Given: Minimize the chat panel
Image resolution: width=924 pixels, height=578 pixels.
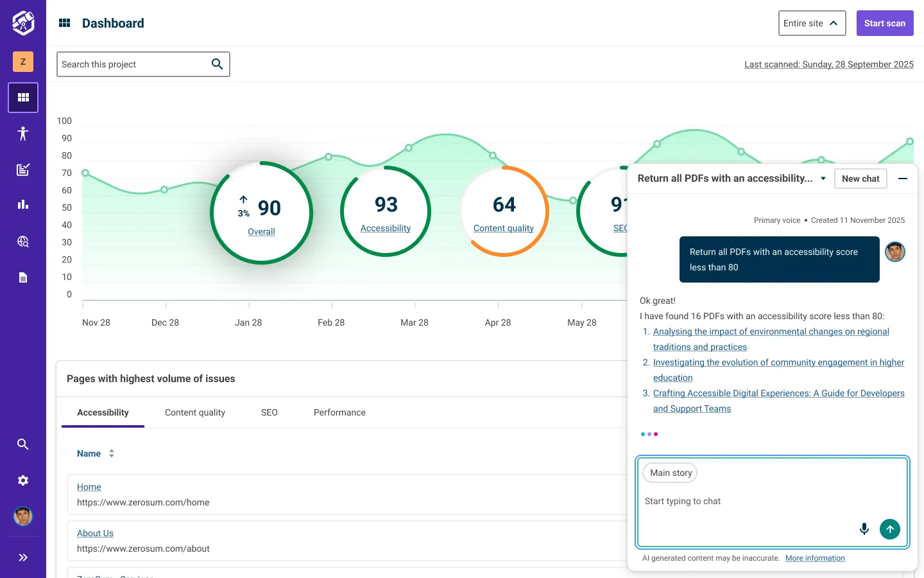Looking at the screenshot, I should pos(903,179).
